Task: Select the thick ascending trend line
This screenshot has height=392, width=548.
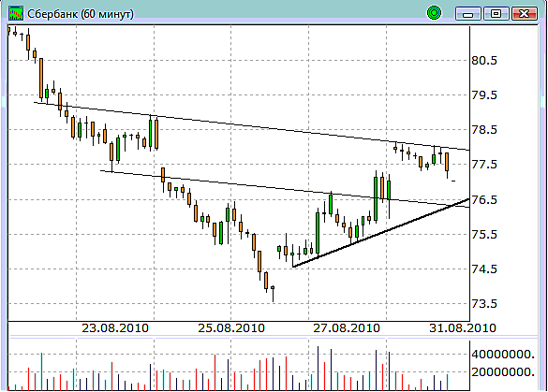Action: click(381, 232)
